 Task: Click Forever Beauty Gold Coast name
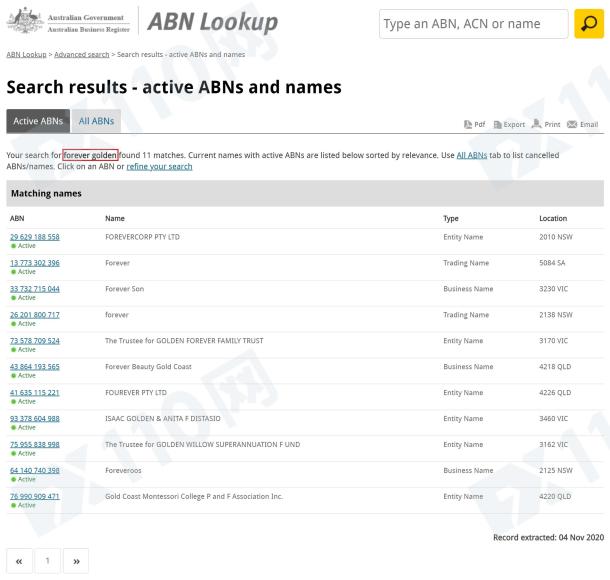tap(148, 367)
